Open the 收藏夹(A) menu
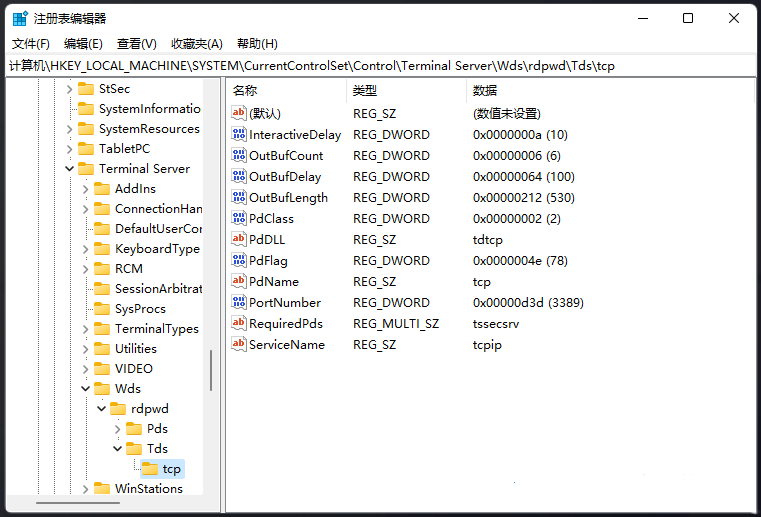 (x=197, y=44)
